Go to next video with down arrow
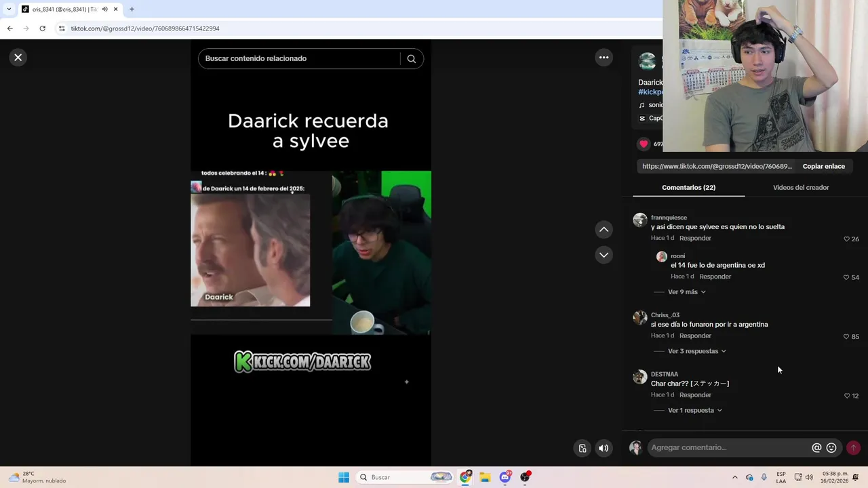 pos(604,255)
